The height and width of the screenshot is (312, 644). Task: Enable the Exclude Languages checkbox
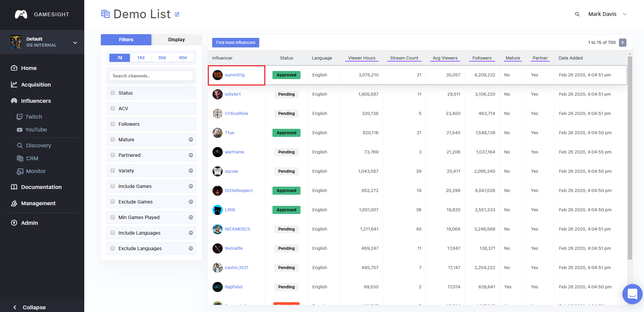pos(113,248)
